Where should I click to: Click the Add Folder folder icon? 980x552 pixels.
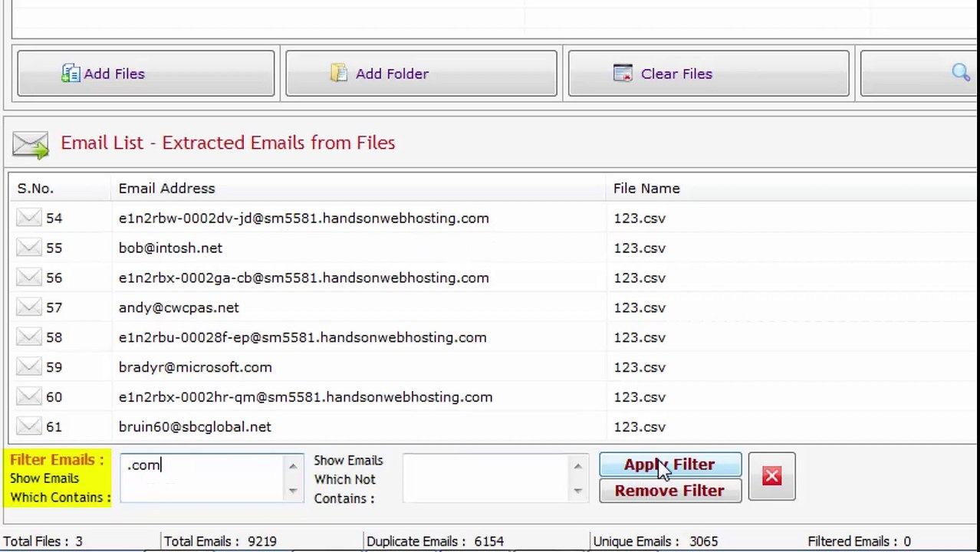[x=339, y=74]
